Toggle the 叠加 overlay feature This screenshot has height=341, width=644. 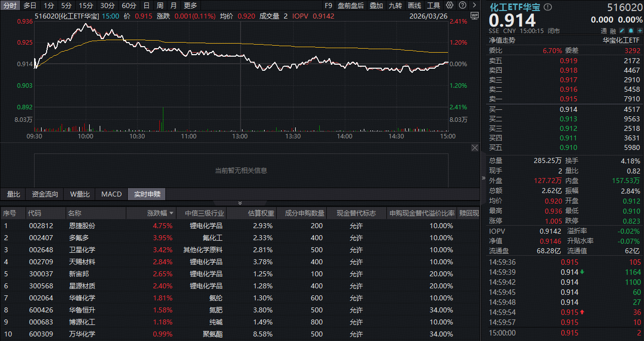click(376, 6)
